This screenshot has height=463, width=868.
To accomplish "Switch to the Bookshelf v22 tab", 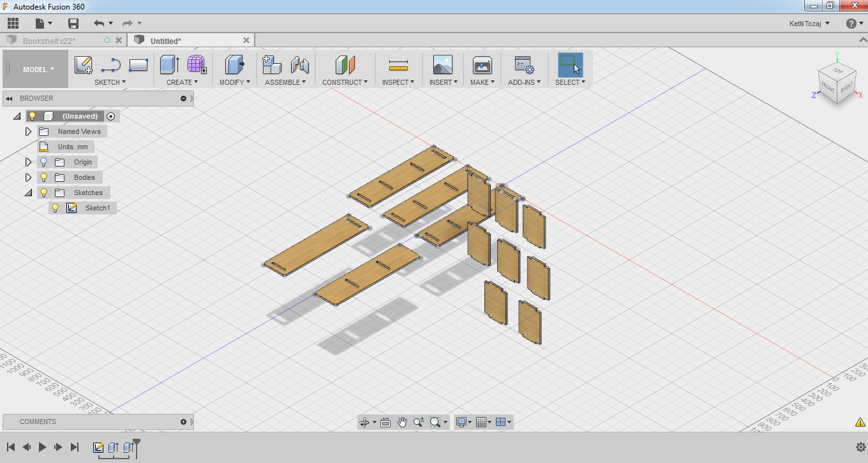I will pos(49,41).
